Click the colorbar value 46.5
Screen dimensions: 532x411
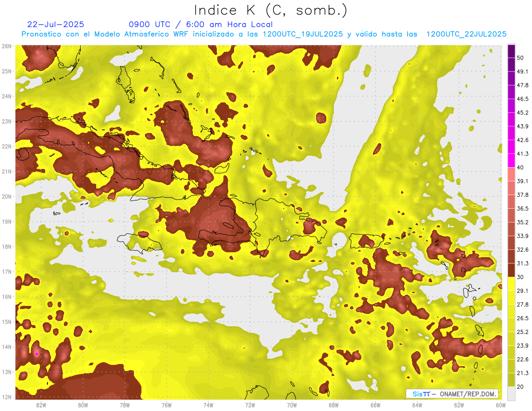[523, 99]
